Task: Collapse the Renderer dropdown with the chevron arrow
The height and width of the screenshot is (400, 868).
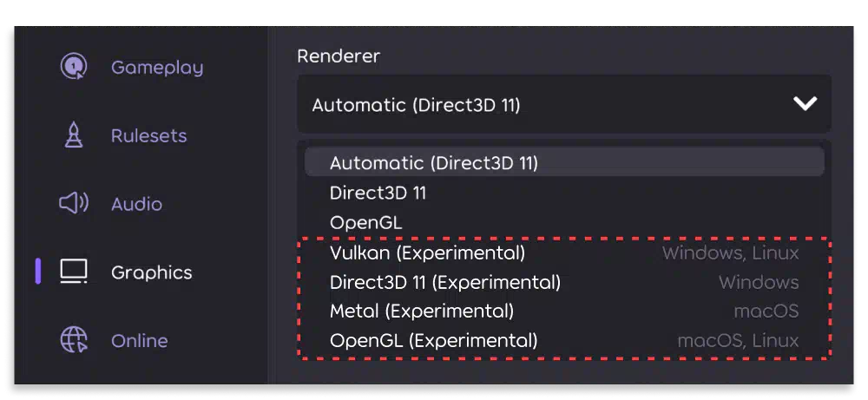Action: click(x=805, y=104)
